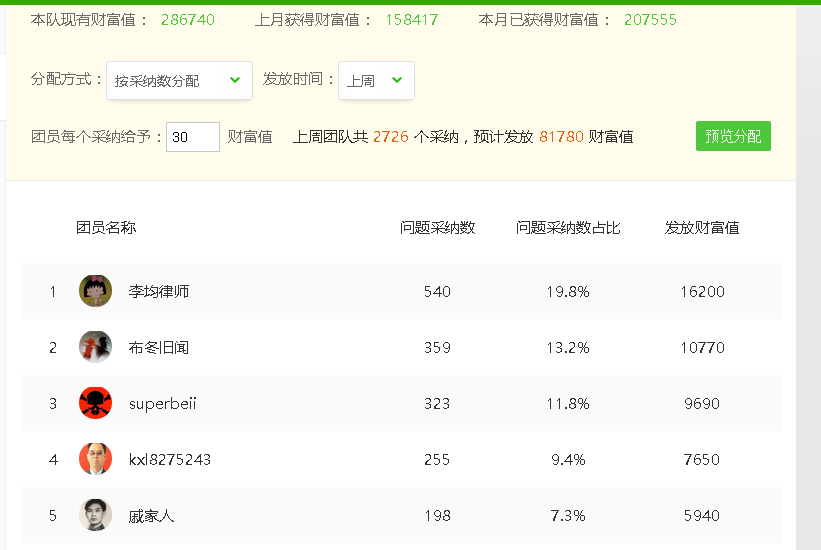Click the 团员名称 column header

tap(106, 227)
